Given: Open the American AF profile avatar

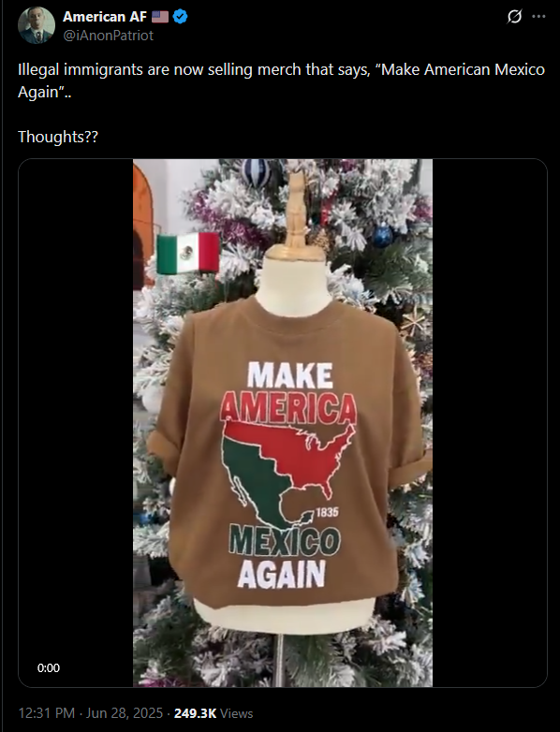Looking at the screenshot, I should tap(36, 25).
